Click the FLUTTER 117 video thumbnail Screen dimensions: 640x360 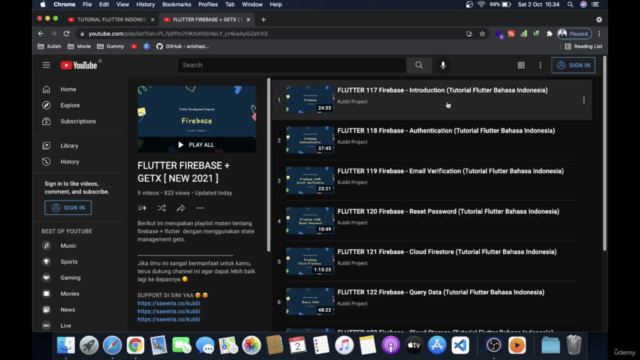point(310,99)
